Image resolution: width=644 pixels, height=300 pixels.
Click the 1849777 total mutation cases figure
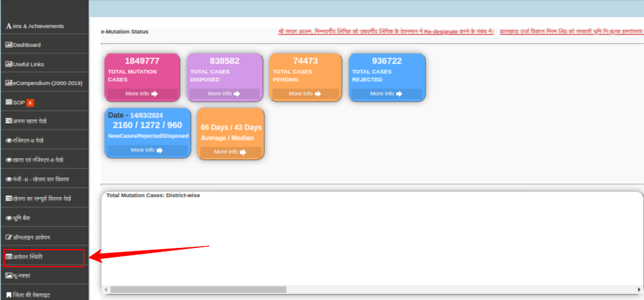click(142, 61)
